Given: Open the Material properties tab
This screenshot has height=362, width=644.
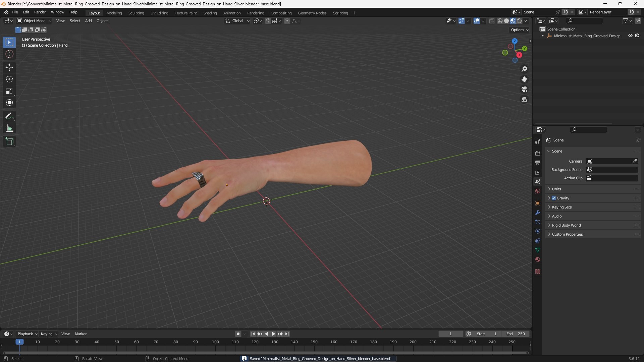Looking at the screenshot, I should 538,259.
